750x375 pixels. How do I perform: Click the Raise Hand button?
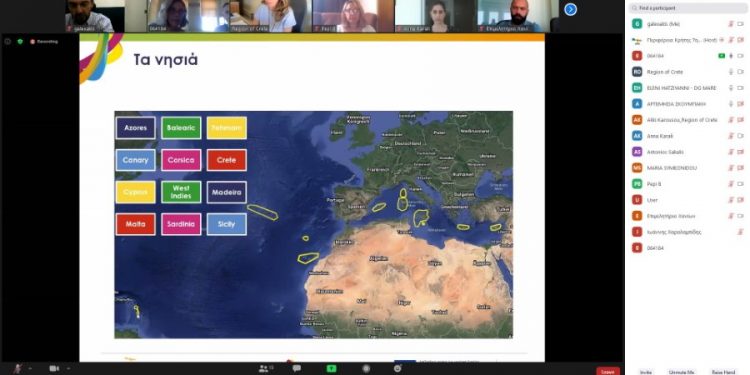[x=723, y=372]
